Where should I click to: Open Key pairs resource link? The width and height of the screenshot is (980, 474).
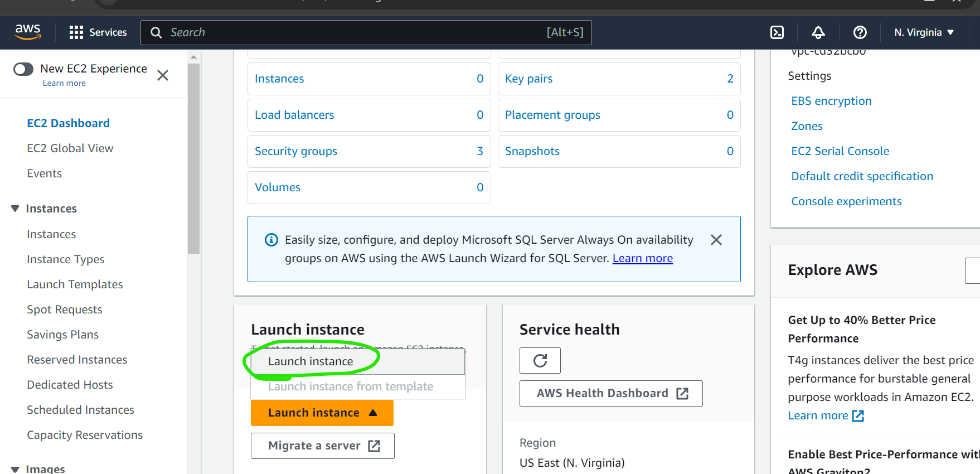pyautogui.click(x=528, y=79)
